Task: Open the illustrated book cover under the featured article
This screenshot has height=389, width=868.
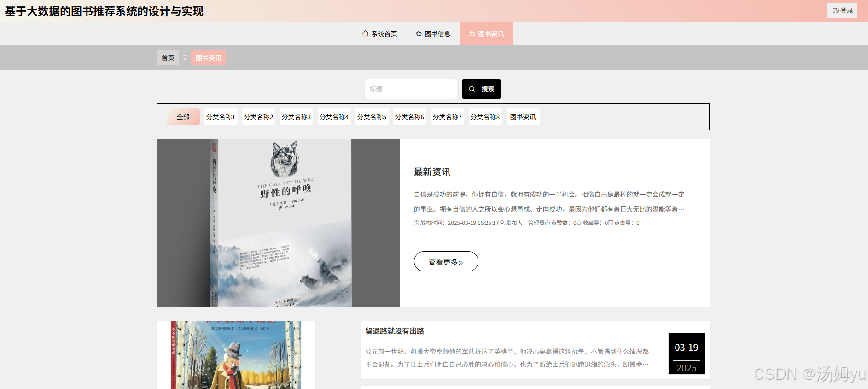Action: 236,355
